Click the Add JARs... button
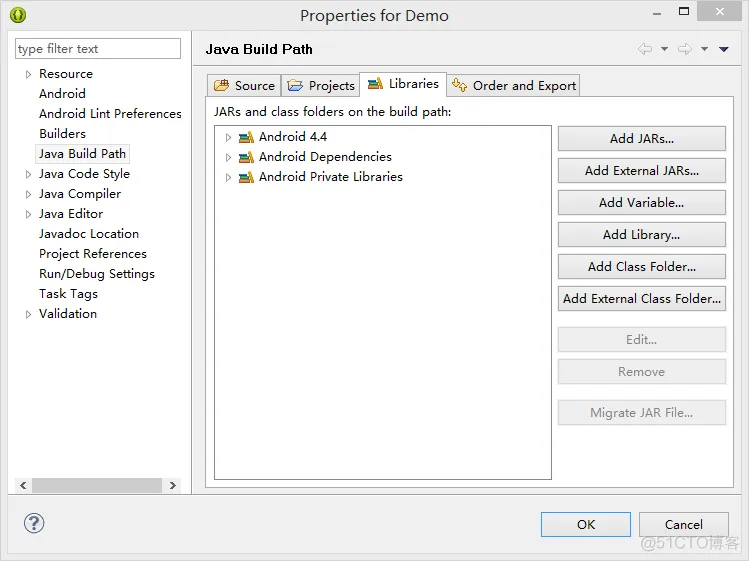This screenshot has width=749, height=561. coord(642,139)
